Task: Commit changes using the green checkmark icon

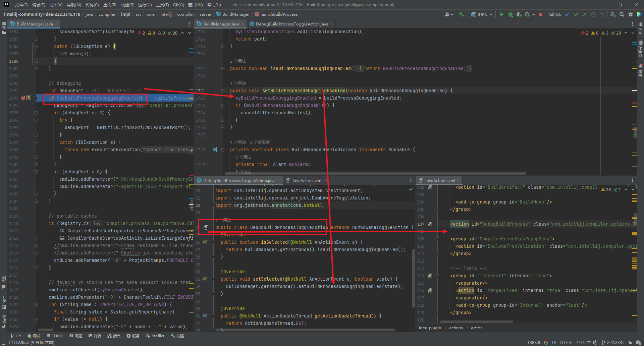Action: 576,14
